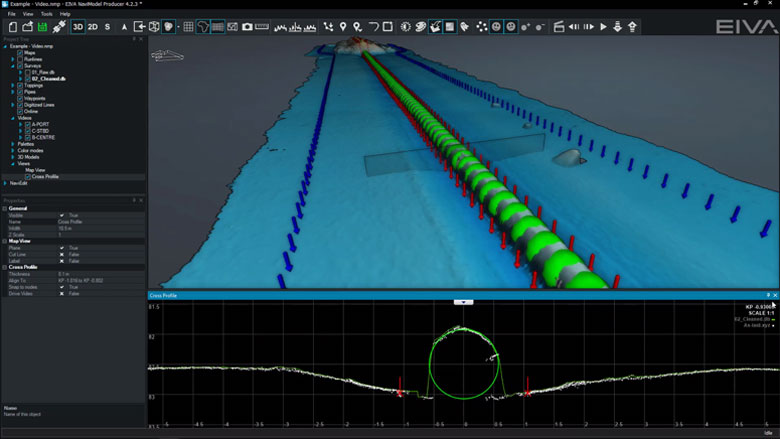The width and height of the screenshot is (780, 439).
Task: Click the camera screenshot icon
Action: pos(247,27)
